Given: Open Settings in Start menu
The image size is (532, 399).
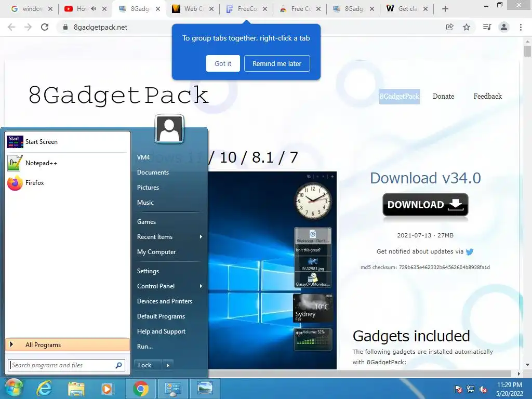Looking at the screenshot, I should pyautogui.click(x=148, y=271).
